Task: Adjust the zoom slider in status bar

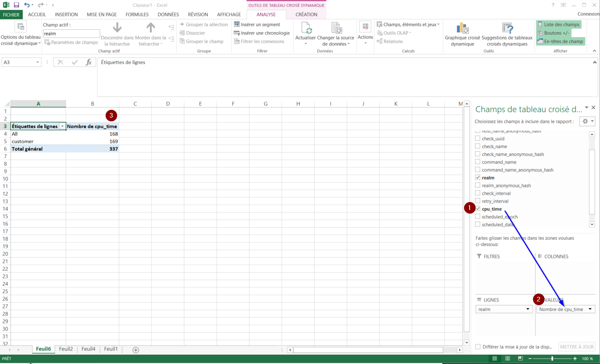Action: pyautogui.click(x=552, y=359)
